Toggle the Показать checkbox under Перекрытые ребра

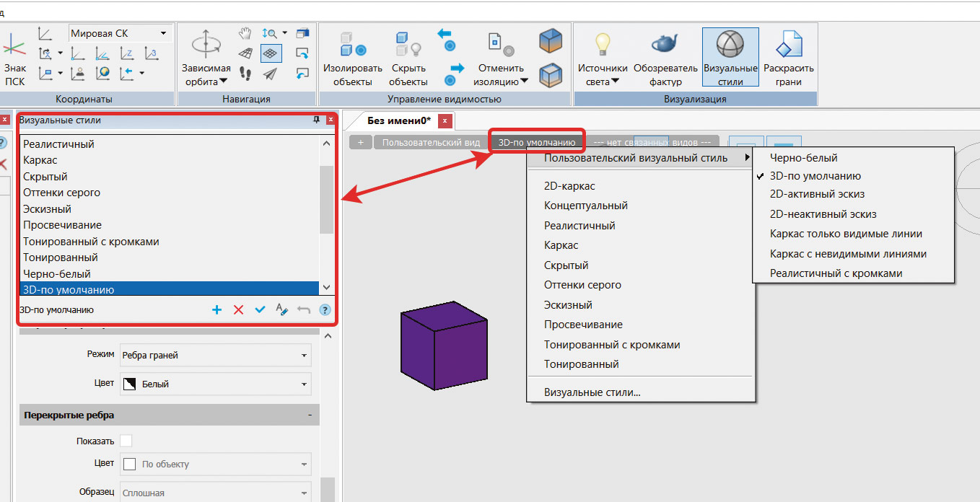(126, 441)
